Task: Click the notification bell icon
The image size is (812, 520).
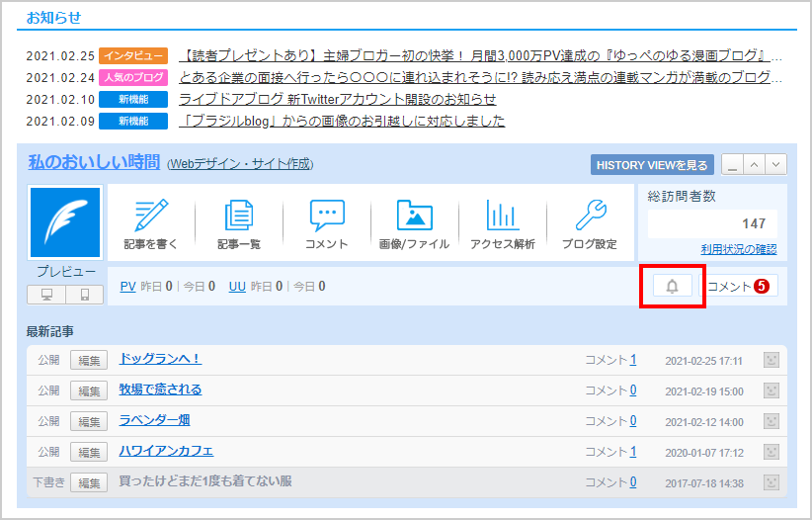Action: (x=672, y=286)
